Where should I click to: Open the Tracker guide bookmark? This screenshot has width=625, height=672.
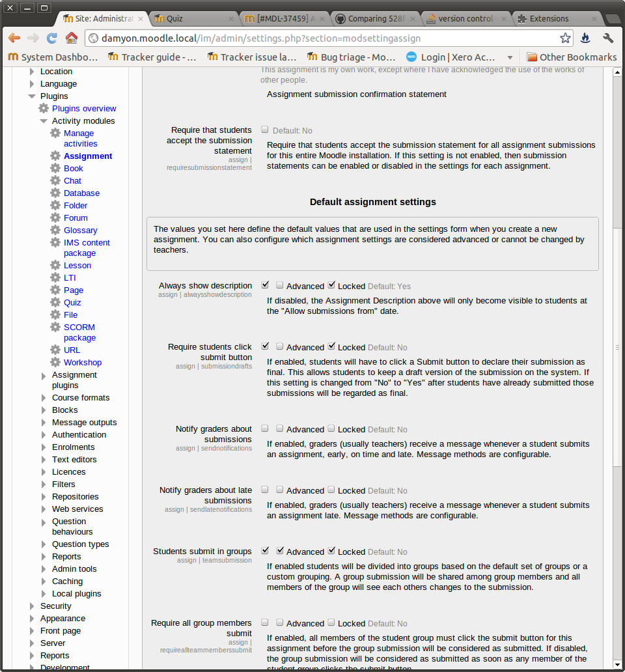click(152, 57)
